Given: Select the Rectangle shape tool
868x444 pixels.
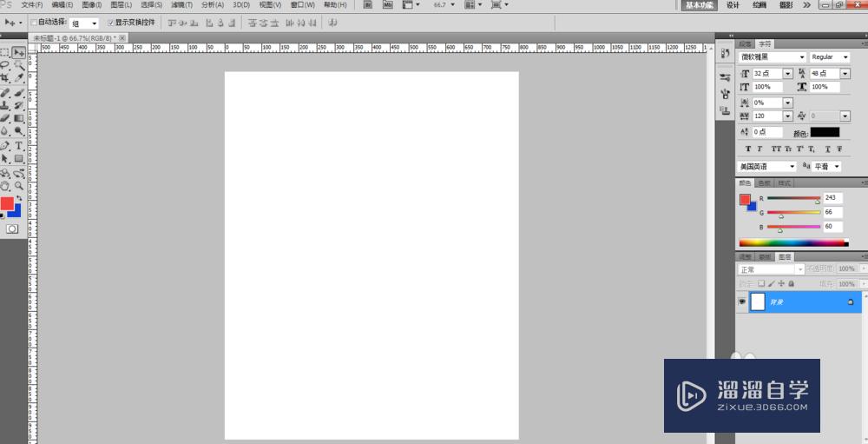Looking at the screenshot, I should pyautogui.click(x=19, y=158).
